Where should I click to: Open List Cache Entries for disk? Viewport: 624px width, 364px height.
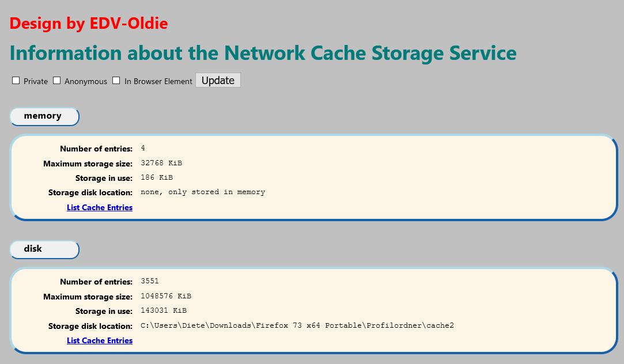(100, 340)
